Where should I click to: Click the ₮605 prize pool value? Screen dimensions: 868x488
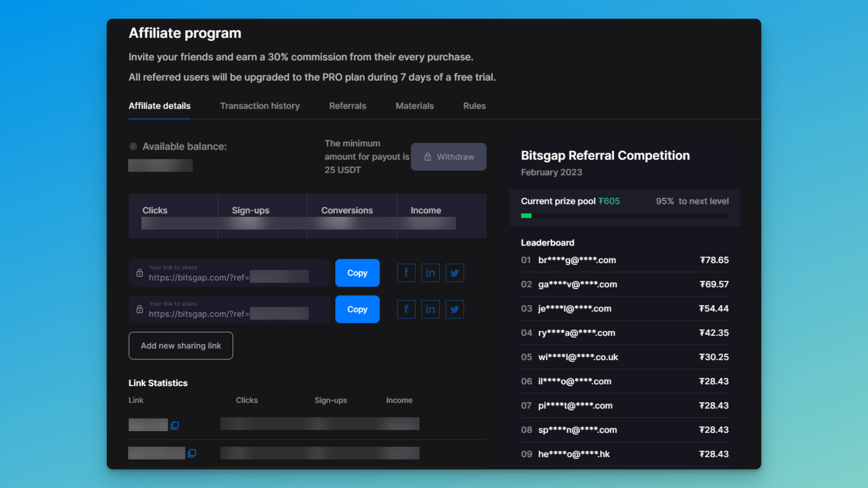click(x=609, y=201)
